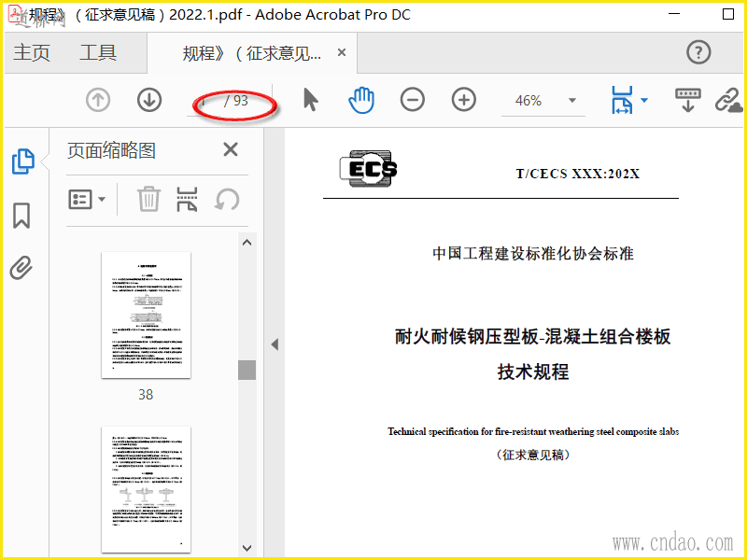This screenshot has height=560, width=747.
Task: Select the thumbnail below page 38
Action: (147, 489)
